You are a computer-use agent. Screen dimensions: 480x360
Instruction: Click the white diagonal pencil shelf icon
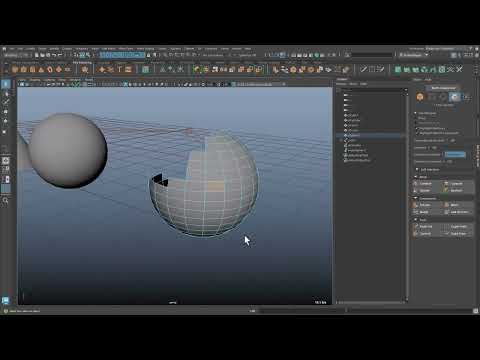pos(363,69)
